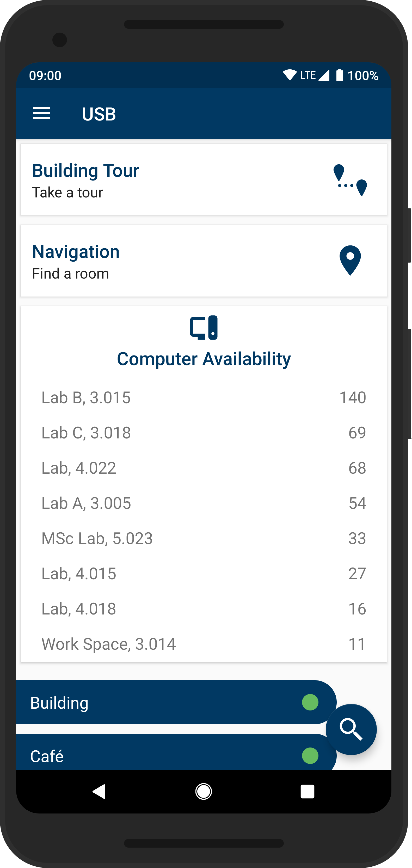Click the Computer Availability heading

204,359
